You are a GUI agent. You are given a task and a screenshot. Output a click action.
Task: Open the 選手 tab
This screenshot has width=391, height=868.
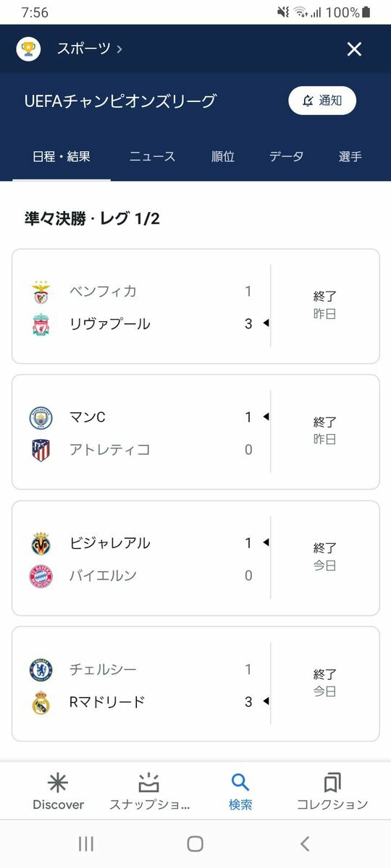350,156
